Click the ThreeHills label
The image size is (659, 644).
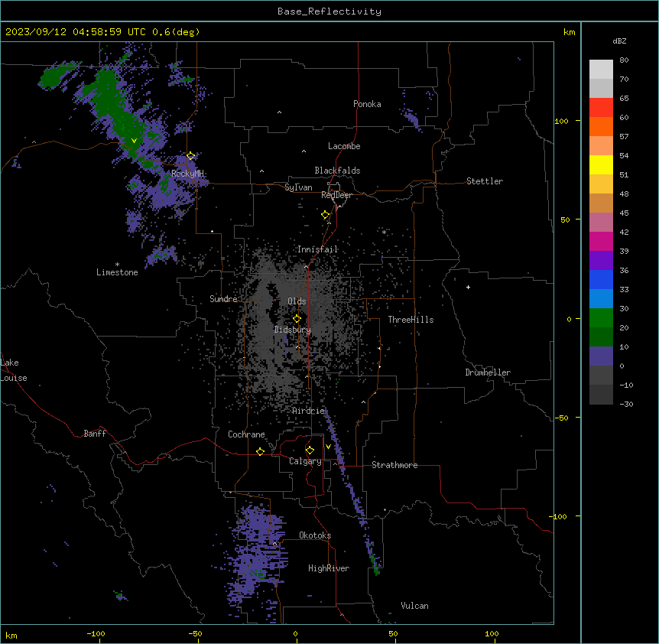point(411,320)
